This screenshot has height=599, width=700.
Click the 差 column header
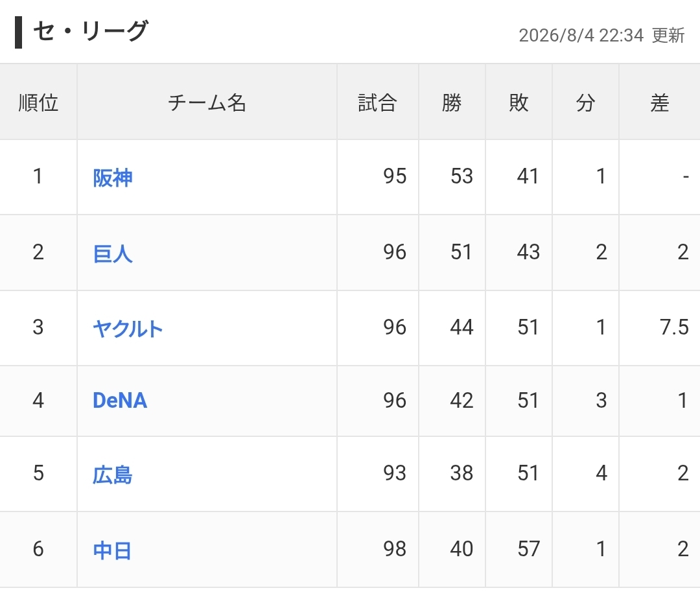(659, 102)
